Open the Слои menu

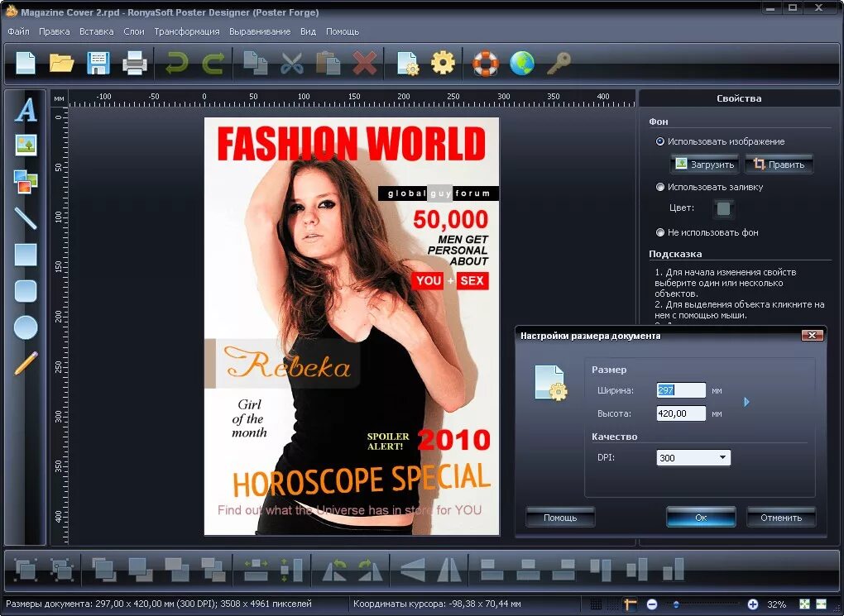pyautogui.click(x=134, y=31)
